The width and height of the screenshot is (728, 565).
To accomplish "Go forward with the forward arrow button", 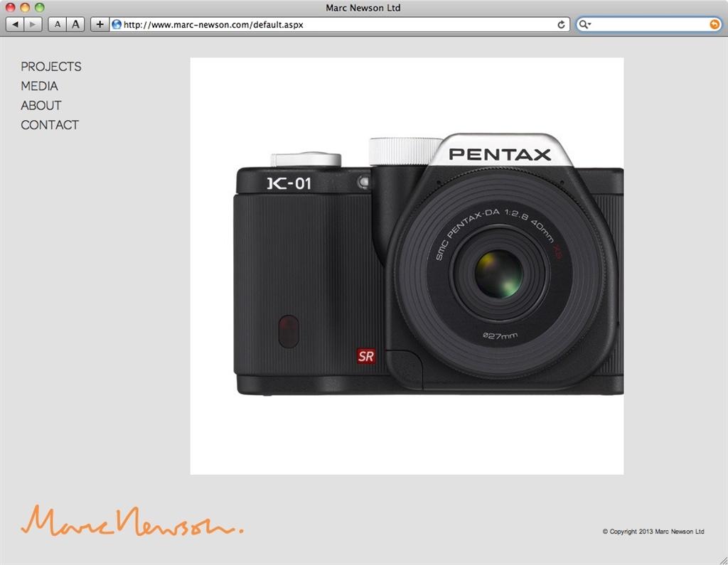I will pyautogui.click(x=33, y=25).
